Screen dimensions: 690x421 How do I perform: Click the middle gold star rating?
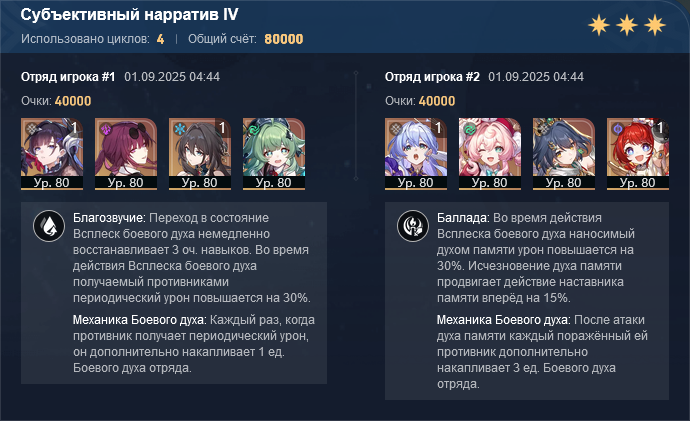(x=627, y=25)
